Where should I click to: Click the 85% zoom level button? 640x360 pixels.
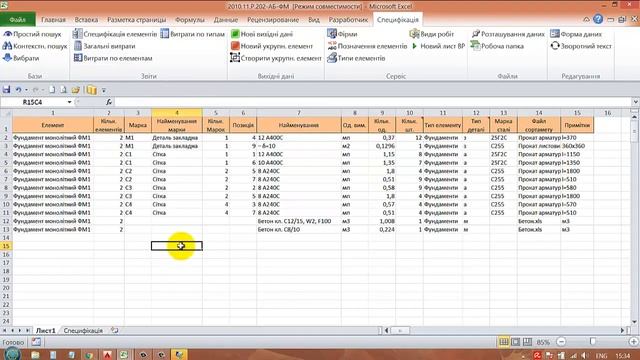coord(543,342)
